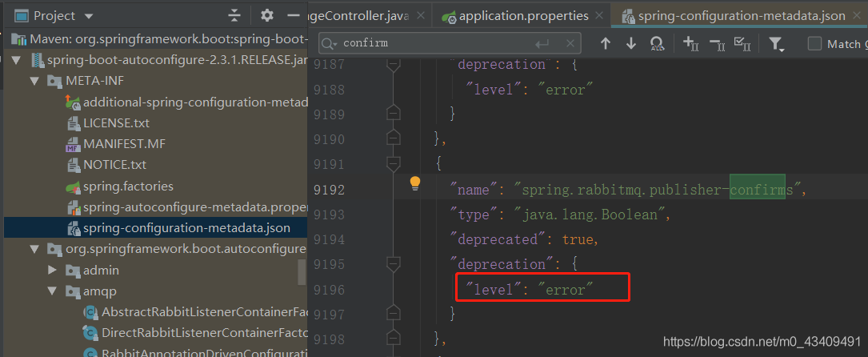This screenshot has height=357, width=868.
Task: Fold the deprecation block at line 9195
Action: pyautogui.click(x=394, y=264)
